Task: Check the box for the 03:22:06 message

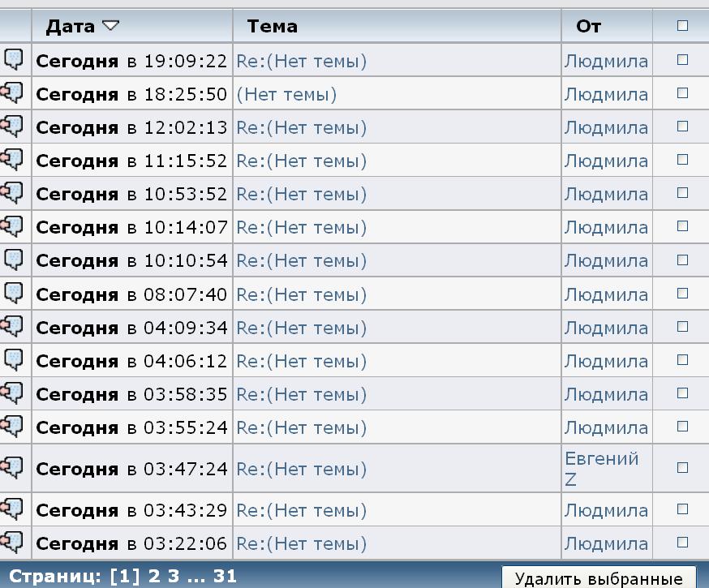Action: click(x=682, y=543)
